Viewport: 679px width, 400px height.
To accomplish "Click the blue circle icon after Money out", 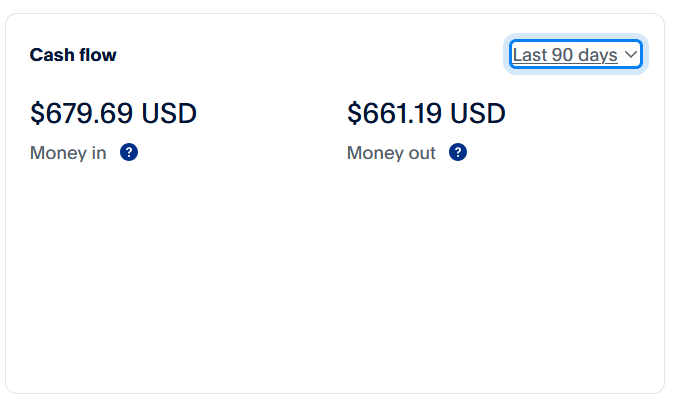I will (458, 153).
